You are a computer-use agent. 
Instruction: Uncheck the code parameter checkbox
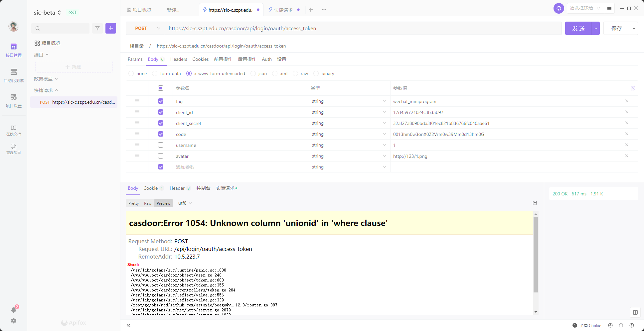(x=161, y=134)
